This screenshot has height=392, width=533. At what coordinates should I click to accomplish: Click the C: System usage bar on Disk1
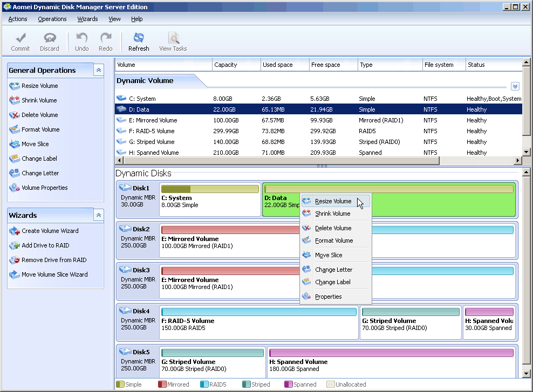pyautogui.click(x=210, y=189)
